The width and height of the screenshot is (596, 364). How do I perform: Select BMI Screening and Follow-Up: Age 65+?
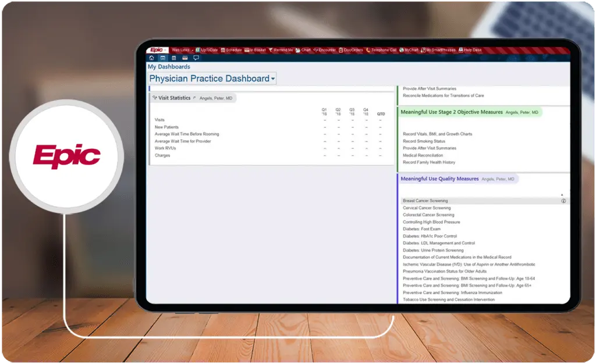[x=467, y=286]
